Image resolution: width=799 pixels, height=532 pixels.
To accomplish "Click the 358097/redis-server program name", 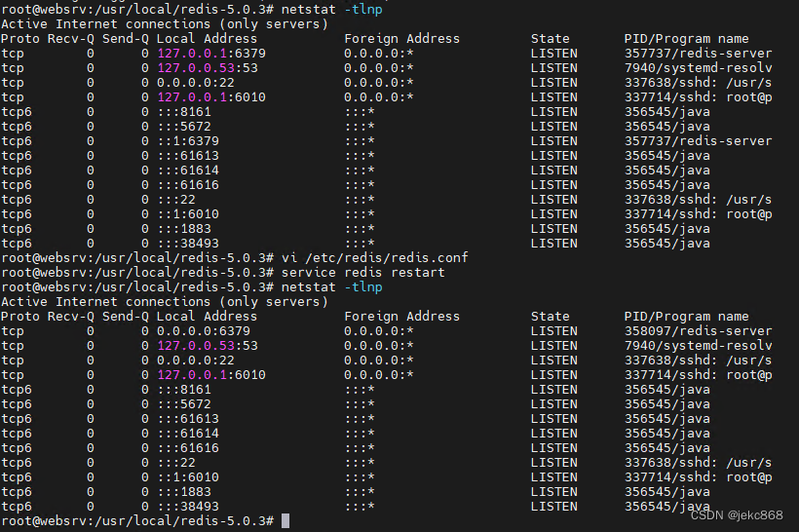I will pos(698,331).
